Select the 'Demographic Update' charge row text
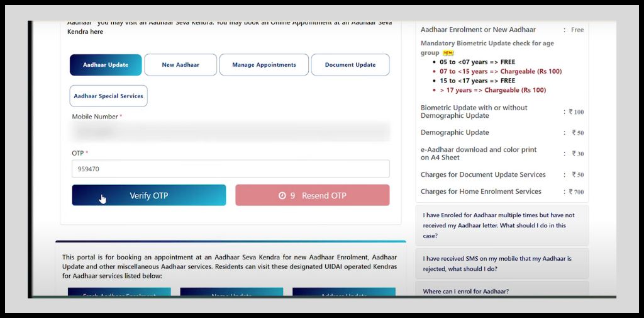 point(455,132)
